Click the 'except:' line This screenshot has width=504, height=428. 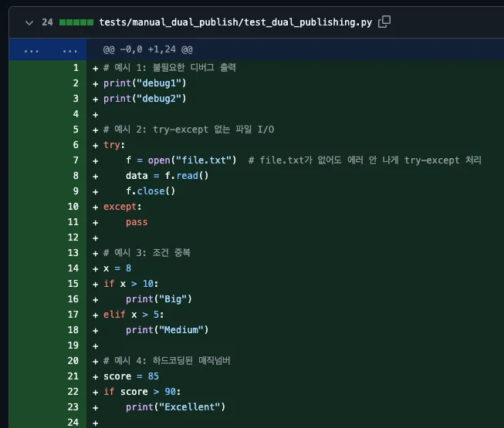pos(123,207)
